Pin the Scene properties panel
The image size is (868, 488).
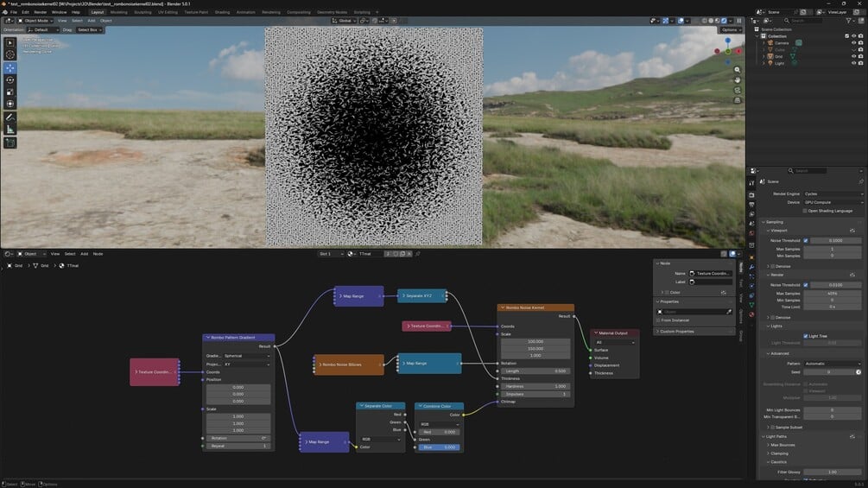click(x=860, y=181)
